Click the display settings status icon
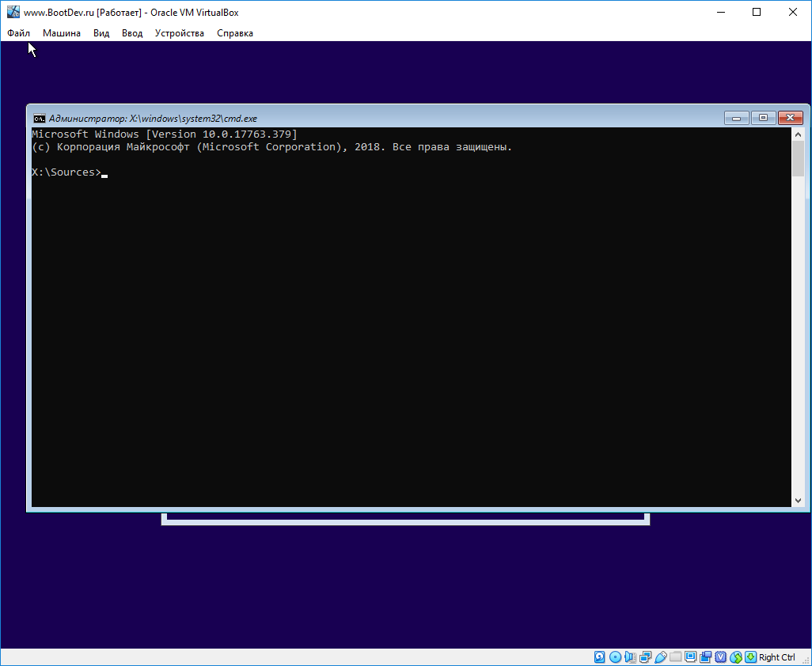 [691, 657]
